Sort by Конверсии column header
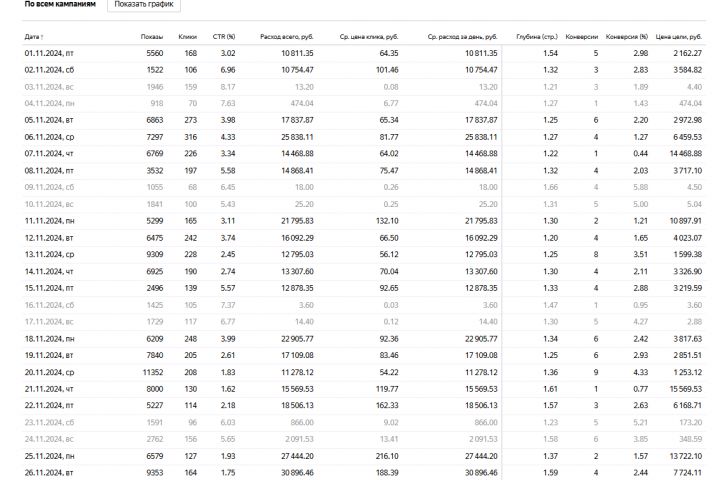This screenshot has height=480, width=720. [581, 37]
